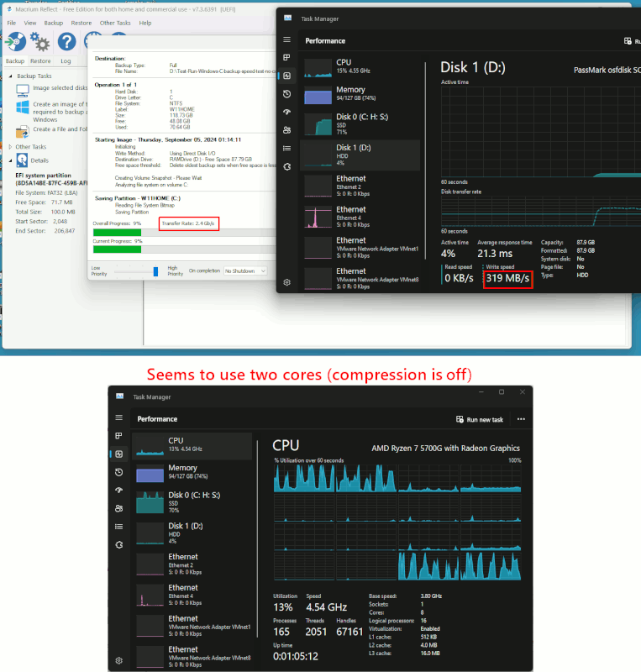Click the blue question mark help icon

[66, 41]
